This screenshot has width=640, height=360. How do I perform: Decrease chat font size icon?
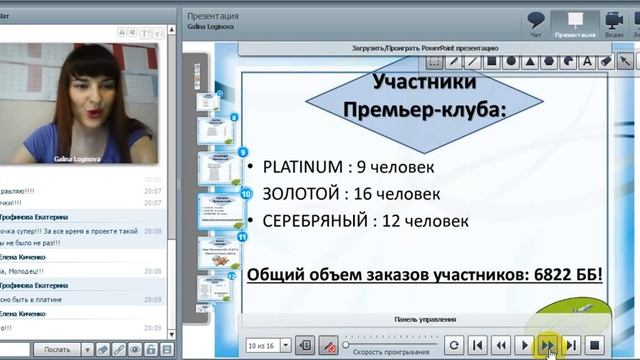click(x=159, y=33)
